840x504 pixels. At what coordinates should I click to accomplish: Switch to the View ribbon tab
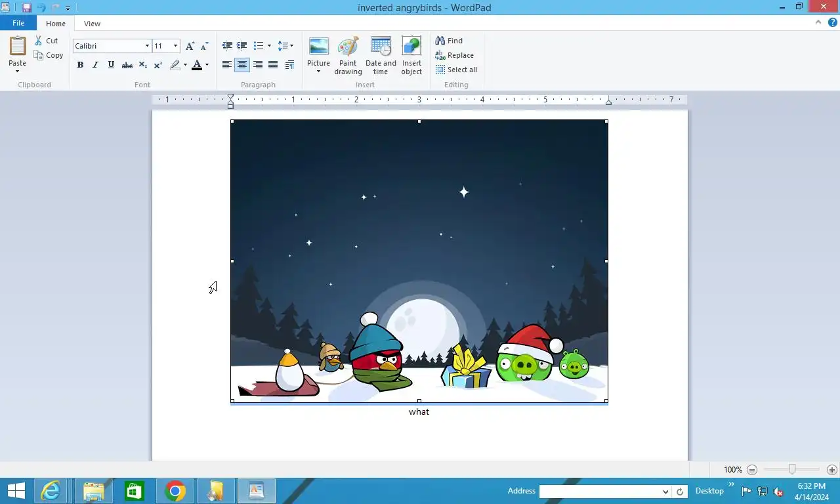pos(92,24)
